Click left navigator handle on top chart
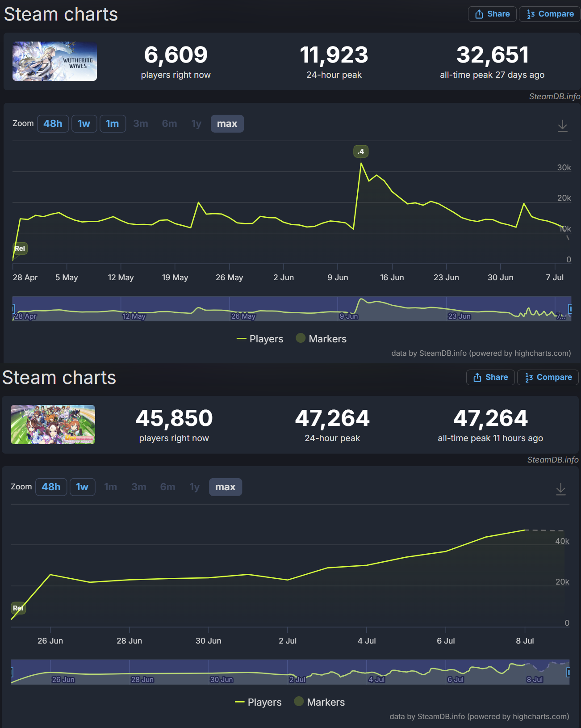The height and width of the screenshot is (728, 581). pos(13,308)
